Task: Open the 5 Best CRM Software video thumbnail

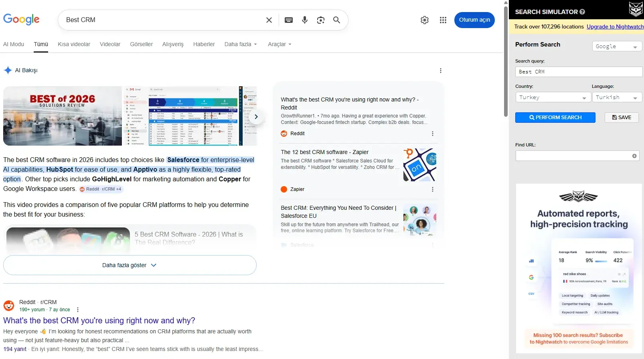Action: pyautogui.click(x=68, y=239)
